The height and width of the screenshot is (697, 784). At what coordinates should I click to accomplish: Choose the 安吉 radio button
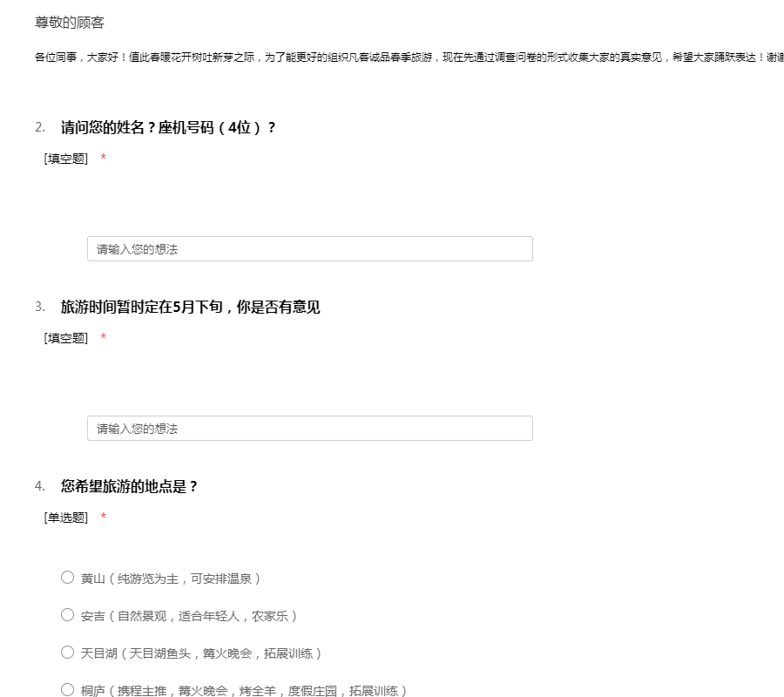67,615
